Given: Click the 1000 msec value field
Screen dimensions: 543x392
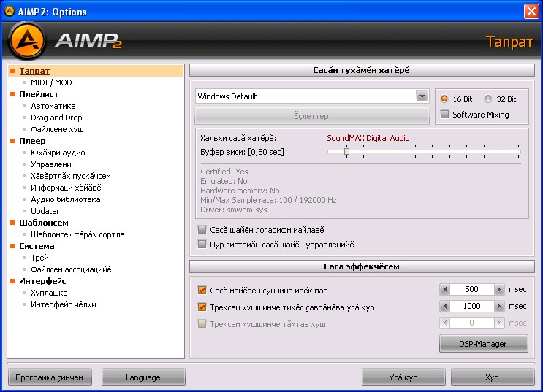Looking at the screenshot, I should point(471,306).
